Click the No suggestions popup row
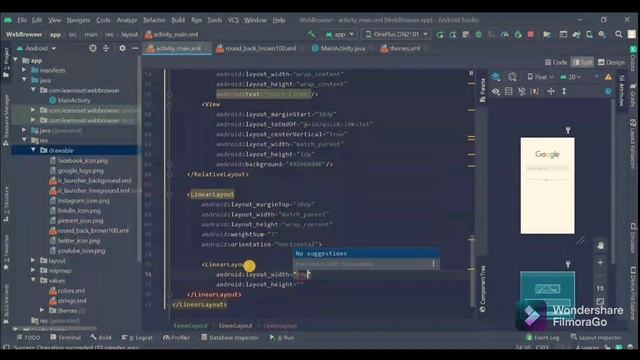 click(366, 253)
